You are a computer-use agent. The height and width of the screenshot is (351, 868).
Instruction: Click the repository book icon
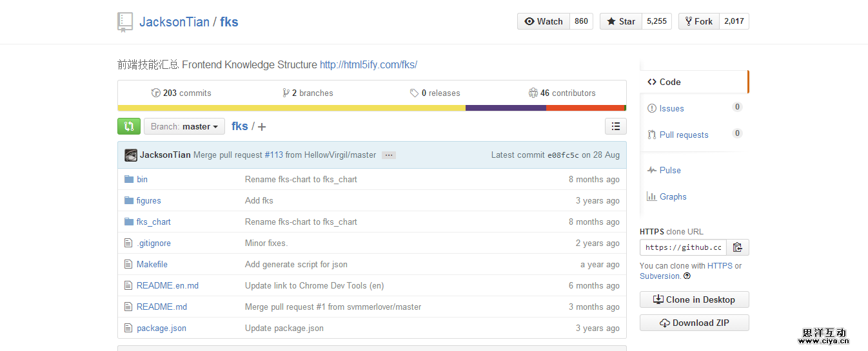125,22
